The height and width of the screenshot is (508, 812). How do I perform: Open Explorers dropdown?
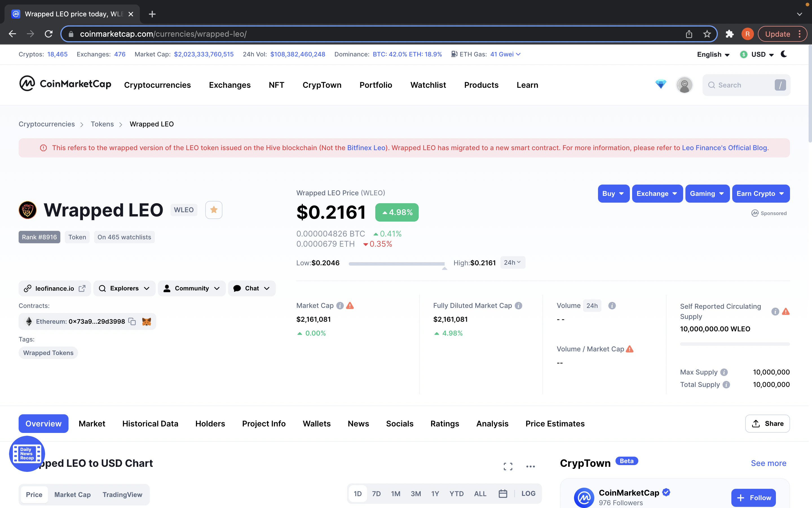124,288
